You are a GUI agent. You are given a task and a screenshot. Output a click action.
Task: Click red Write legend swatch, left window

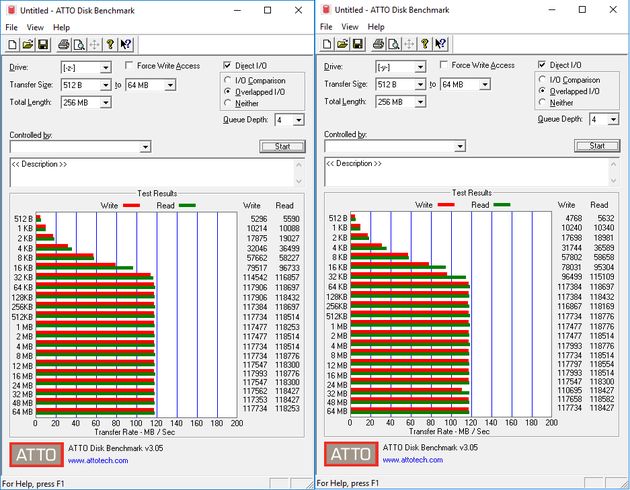pyautogui.click(x=131, y=205)
